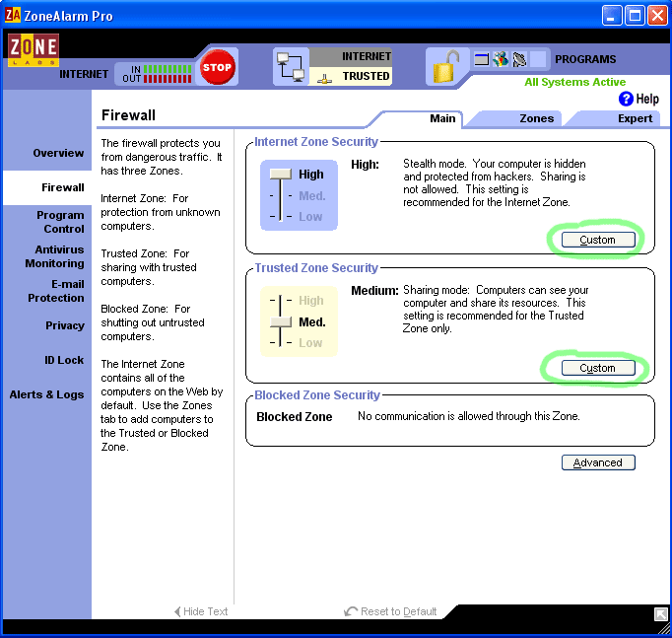Click the Zone Labs logo
This screenshot has width=672, height=638.
(x=33, y=50)
